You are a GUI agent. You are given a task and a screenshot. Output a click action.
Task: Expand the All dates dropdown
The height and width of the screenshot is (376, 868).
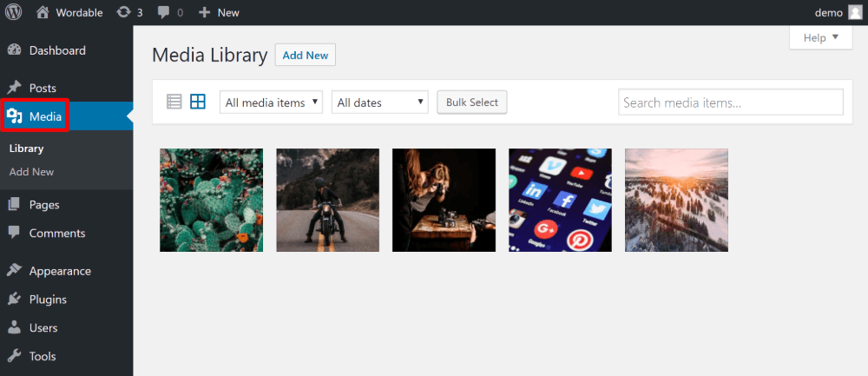point(380,102)
